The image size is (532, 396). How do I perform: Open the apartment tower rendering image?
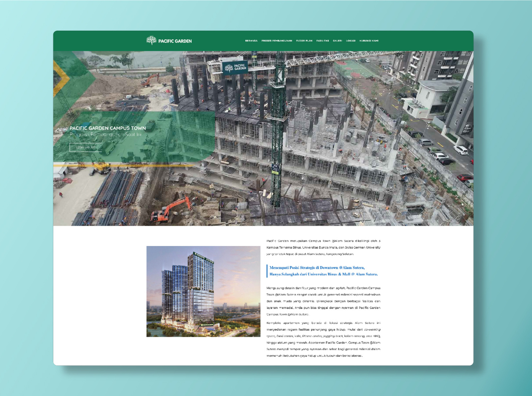(x=203, y=292)
